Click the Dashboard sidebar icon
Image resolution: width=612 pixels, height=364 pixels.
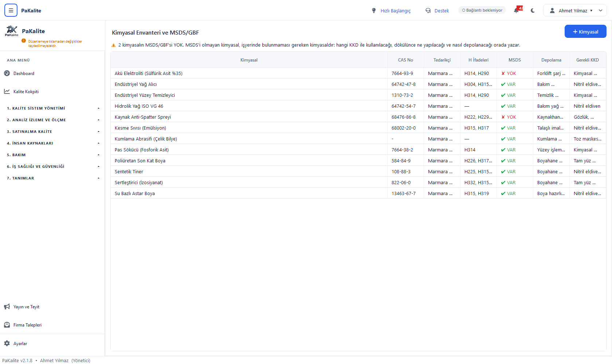pyautogui.click(x=7, y=73)
